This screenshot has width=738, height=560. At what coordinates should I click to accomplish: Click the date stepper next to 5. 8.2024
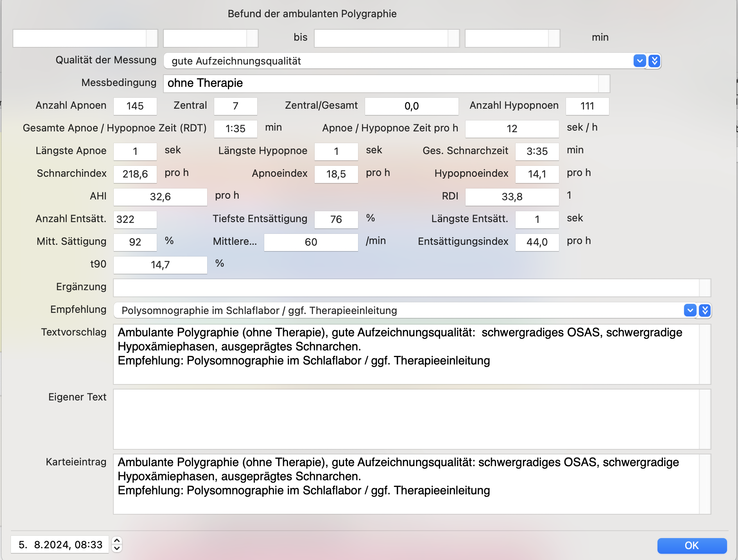(117, 544)
